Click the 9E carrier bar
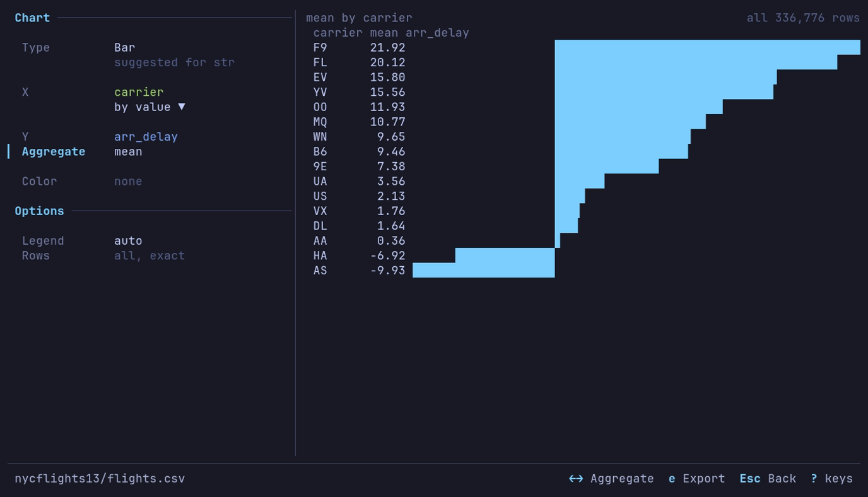This screenshot has width=868, height=497. coord(607,167)
